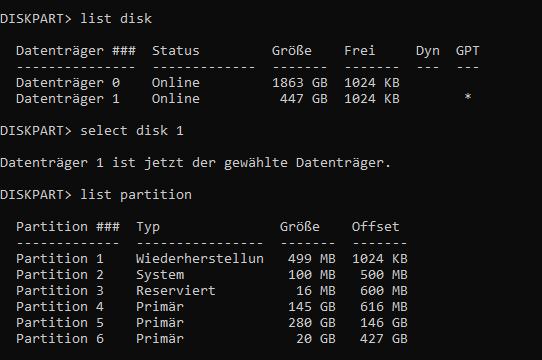Click the 'Datenträger 1 ist jetzt' confirmation message
The image size is (542, 360).
click(x=196, y=163)
